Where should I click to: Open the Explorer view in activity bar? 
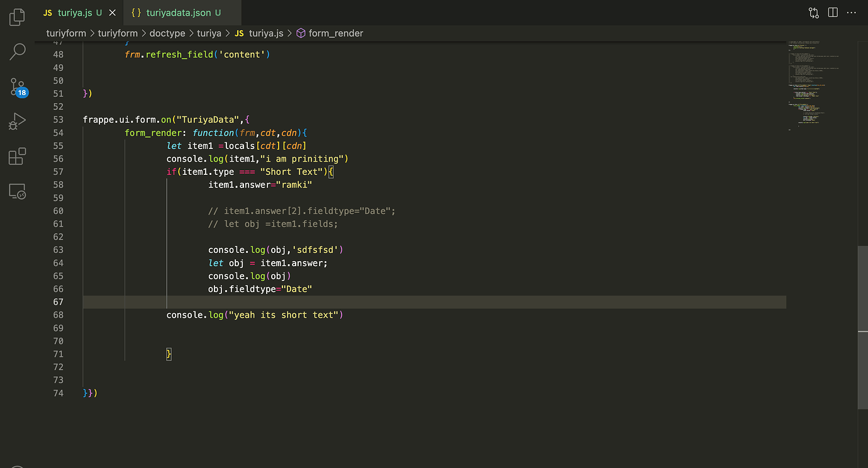tap(18, 17)
